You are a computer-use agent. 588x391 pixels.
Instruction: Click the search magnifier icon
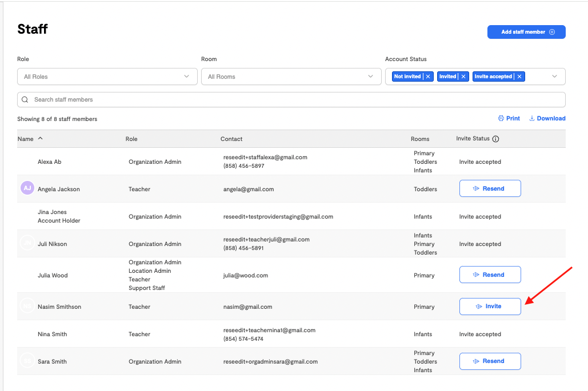tap(25, 100)
